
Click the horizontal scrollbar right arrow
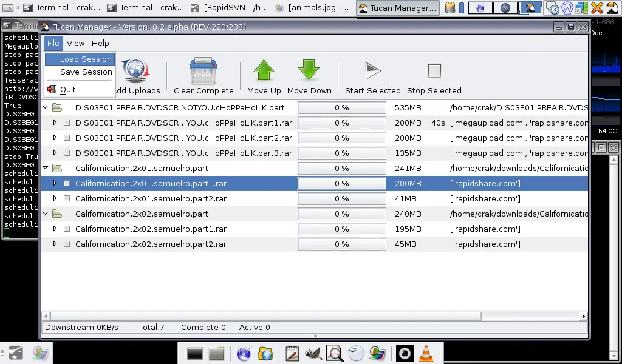pos(583,316)
